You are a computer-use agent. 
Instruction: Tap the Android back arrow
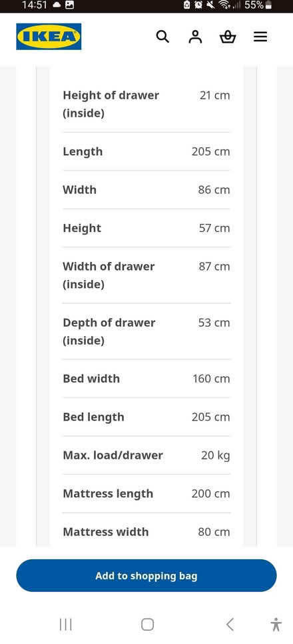pos(230,625)
